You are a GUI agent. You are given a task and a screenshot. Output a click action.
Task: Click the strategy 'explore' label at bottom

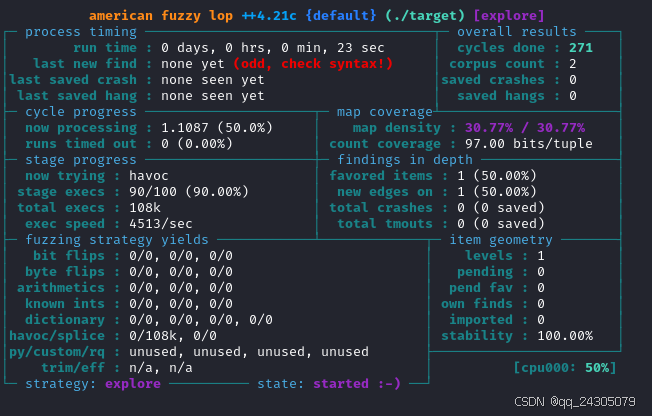pyautogui.click(x=133, y=384)
